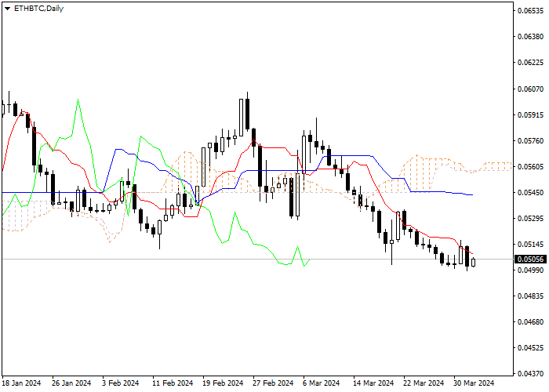The height and width of the screenshot is (392, 549).
Task: Click the 19 Feb 2024 date label
Action: (x=223, y=383)
